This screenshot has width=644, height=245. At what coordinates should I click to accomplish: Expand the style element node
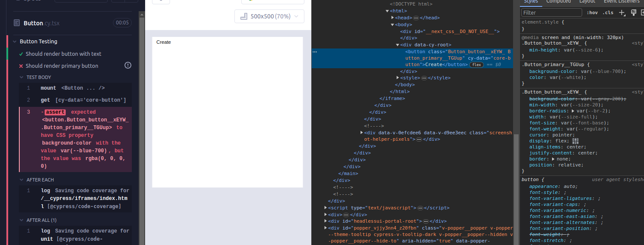[398, 78]
